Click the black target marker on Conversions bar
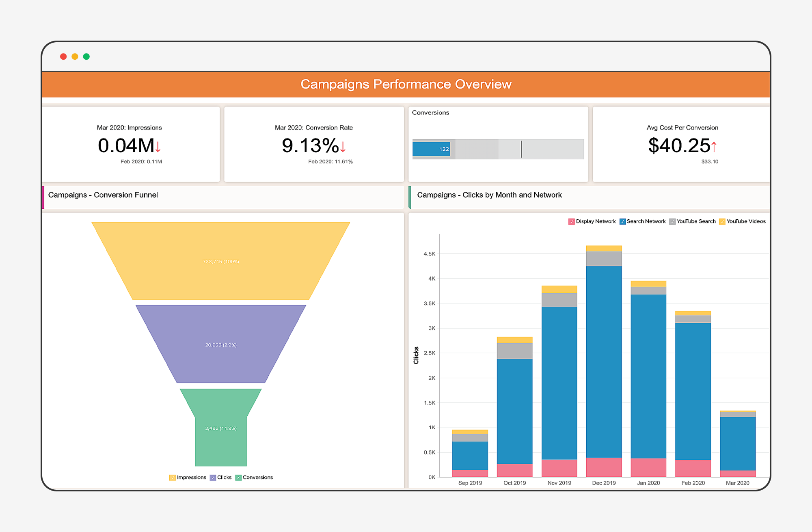 pos(521,149)
